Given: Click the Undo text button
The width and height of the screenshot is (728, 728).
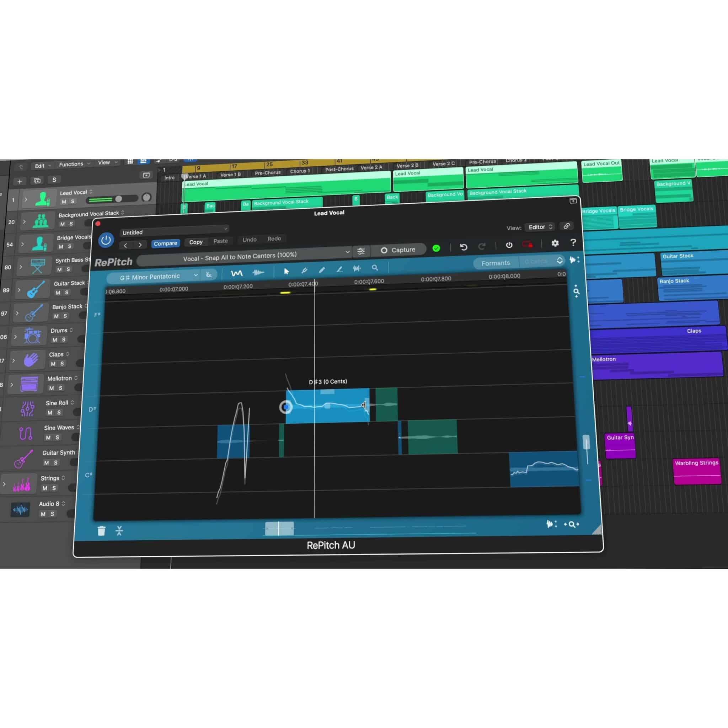Looking at the screenshot, I should tap(250, 240).
